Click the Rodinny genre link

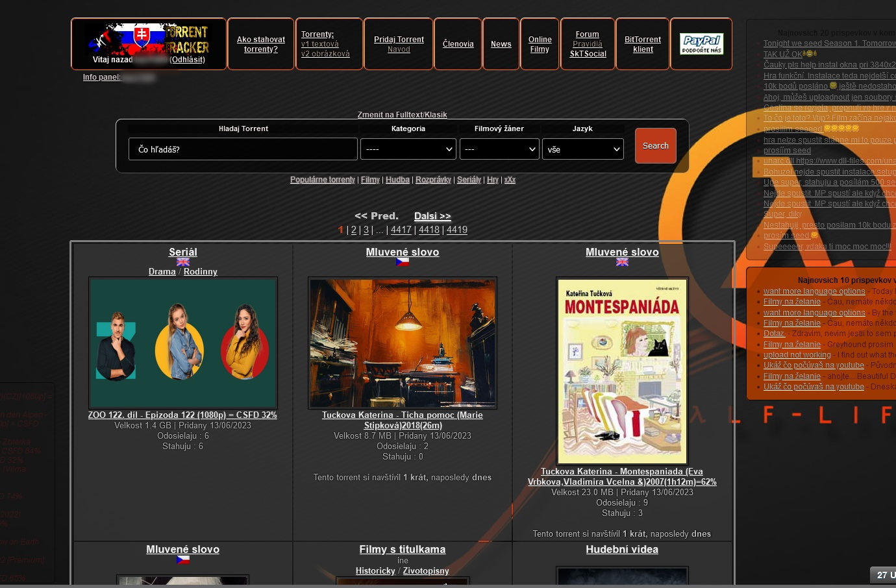(x=201, y=272)
